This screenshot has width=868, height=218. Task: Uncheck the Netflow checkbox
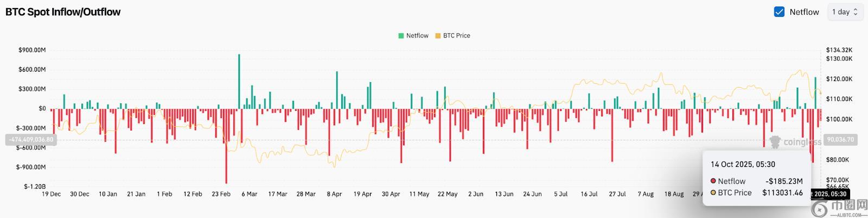[779, 12]
